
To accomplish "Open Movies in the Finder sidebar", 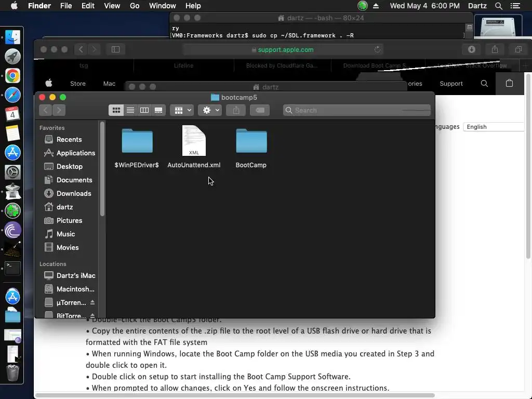I will [x=62, y=248].
